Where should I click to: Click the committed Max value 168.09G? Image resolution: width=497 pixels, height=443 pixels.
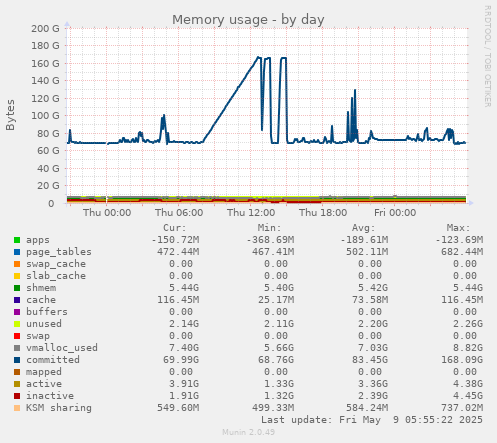[462, 360]
